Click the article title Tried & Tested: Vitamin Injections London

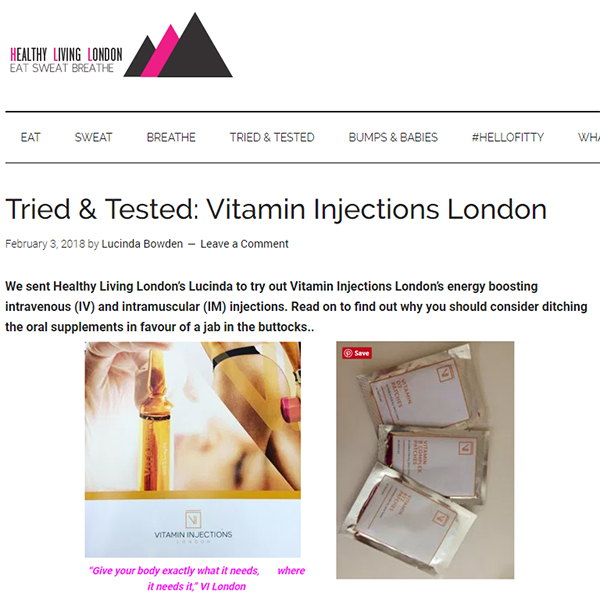click(x=276, y=209)
